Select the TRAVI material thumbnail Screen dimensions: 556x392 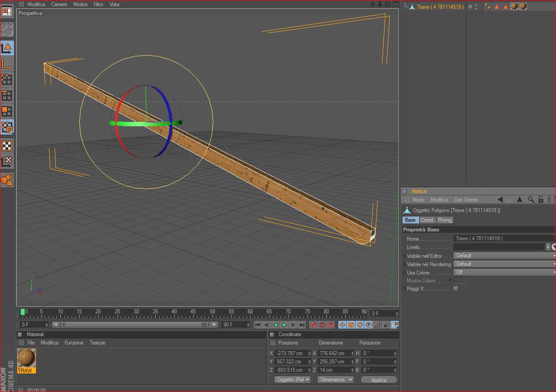(26, 361)
